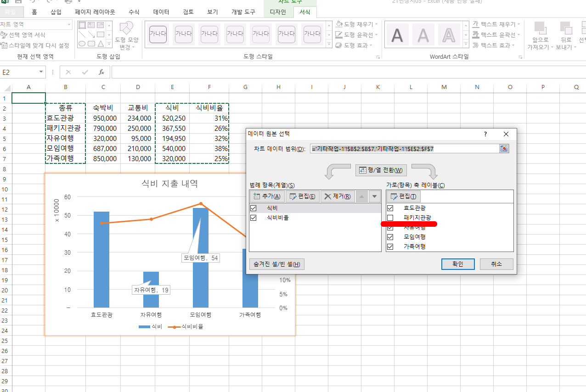Click the fx insert function icon
The image size is (586, 392).
[x=101, y=72]
